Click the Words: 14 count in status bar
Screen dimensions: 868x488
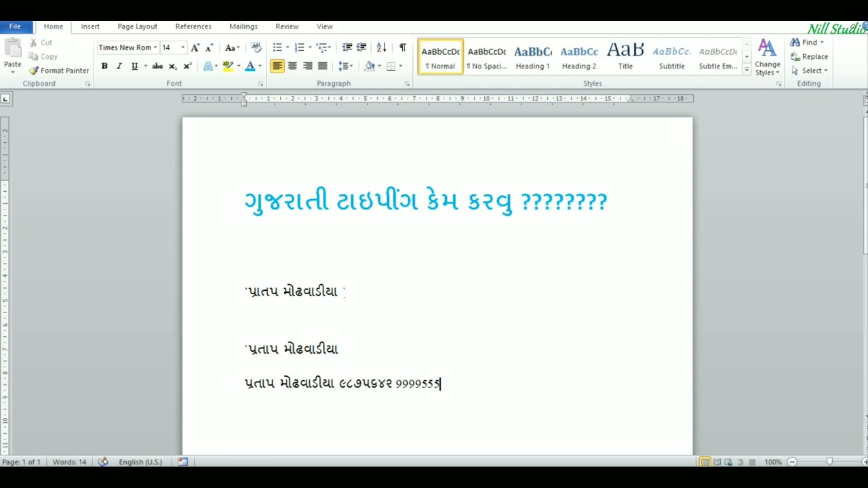[x=69, y=462]
